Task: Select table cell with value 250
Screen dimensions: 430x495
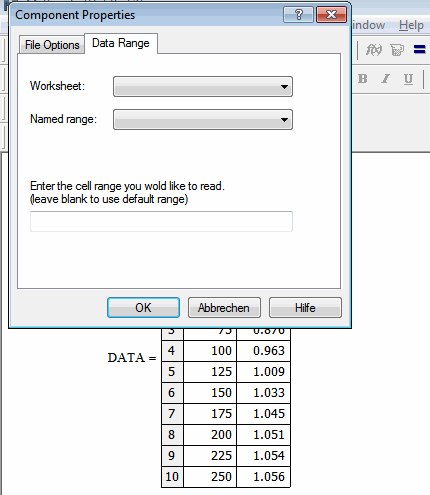Action: click(x=210, y=477)
